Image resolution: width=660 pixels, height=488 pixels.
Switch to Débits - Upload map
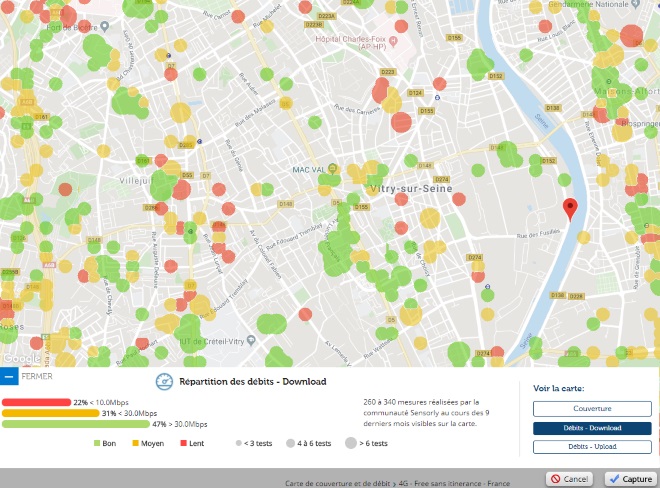click(592, 447)
